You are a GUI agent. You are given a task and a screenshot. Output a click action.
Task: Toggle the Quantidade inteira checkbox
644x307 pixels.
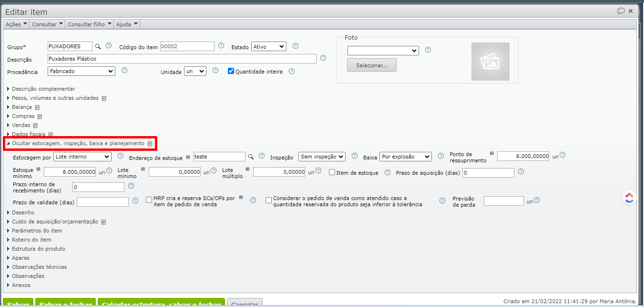point(231,71)
